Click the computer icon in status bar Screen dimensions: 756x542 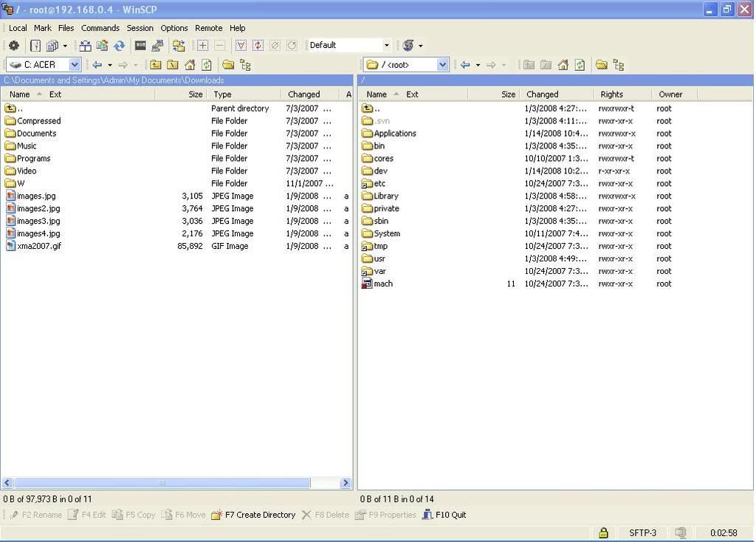tap(681, 533)
